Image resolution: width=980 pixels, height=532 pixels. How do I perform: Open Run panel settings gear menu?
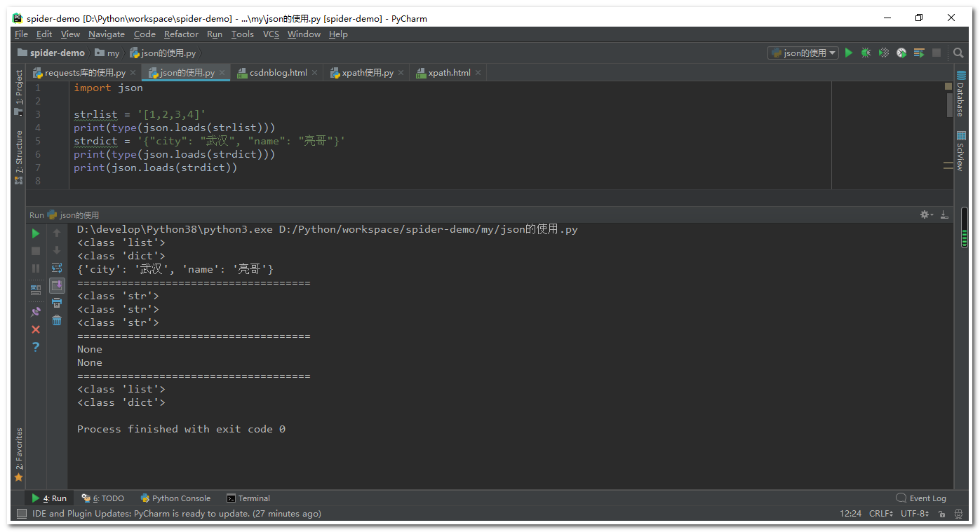927,214
